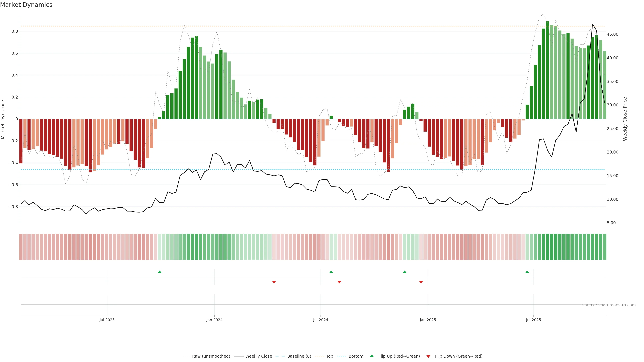Click the Jan 2024 axis label
The width and height of the screenshot is (644, 362).
coord(214,320)
